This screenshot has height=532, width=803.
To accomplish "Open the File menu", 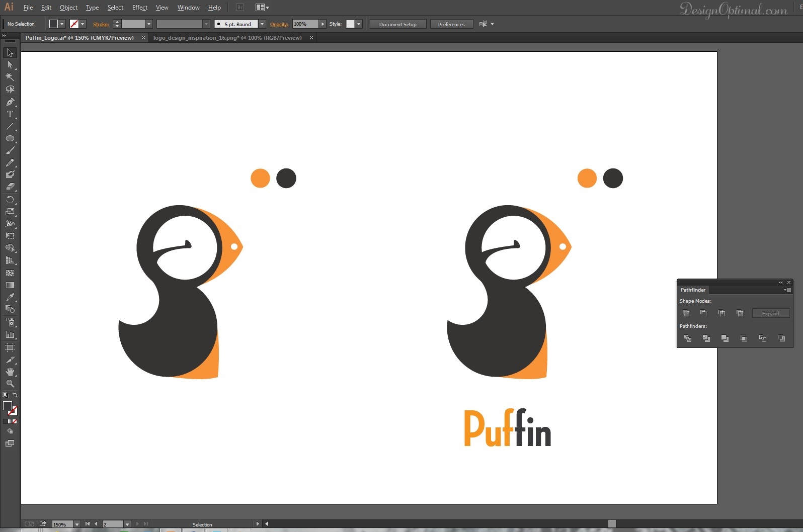I will coord(28,8).
